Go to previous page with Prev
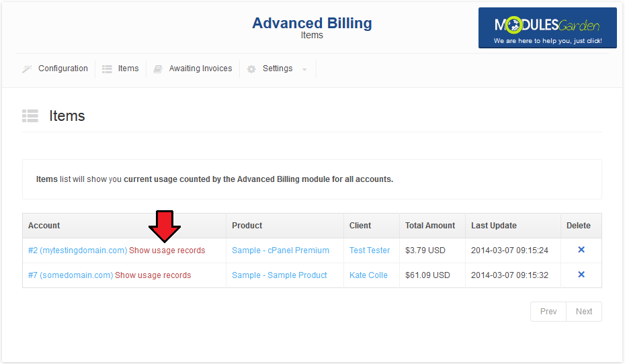The height and width of the screenshot is (364, 625). click(x=548, y=312)
